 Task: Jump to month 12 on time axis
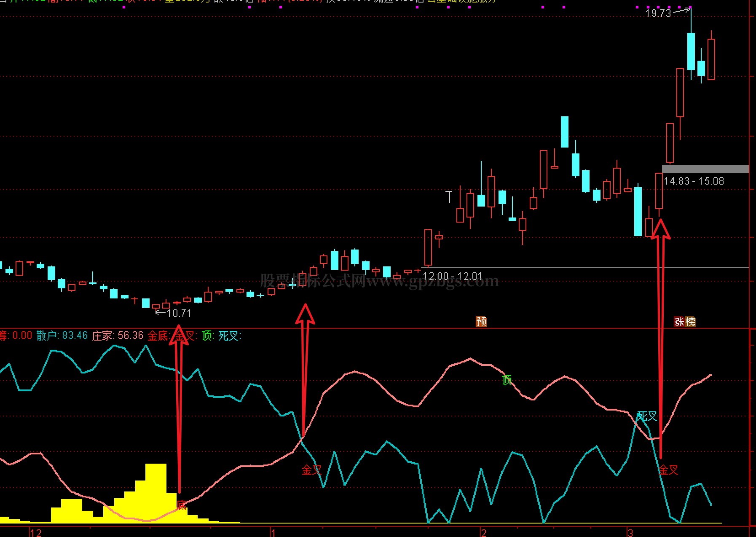pos(36,532)
